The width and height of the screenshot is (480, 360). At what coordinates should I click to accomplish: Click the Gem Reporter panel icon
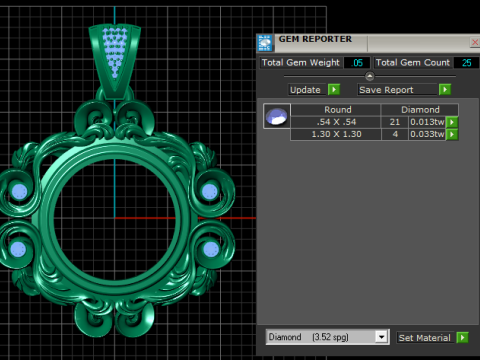pos(265,43)
